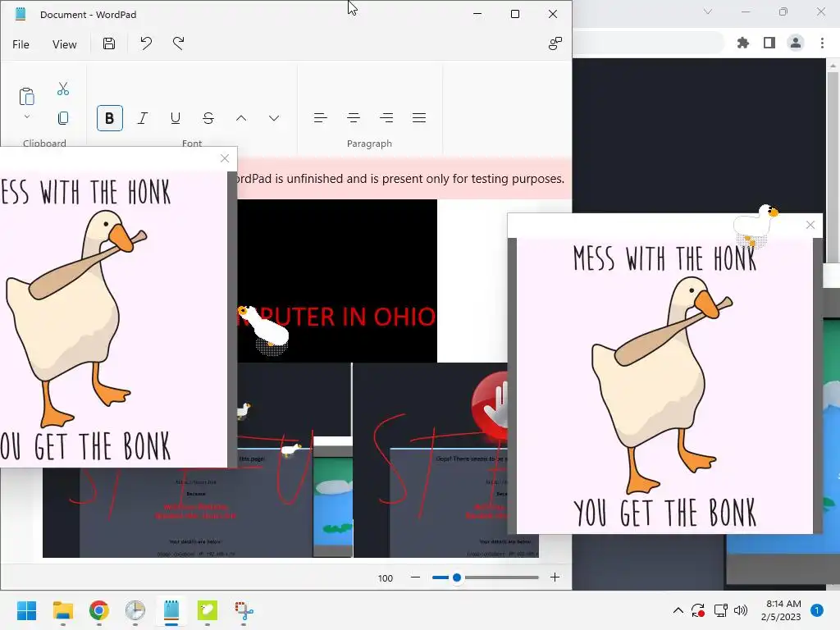840x630 pixels.
Task: Open Snipping Tool from the taskbar
Action: (244, 610)
